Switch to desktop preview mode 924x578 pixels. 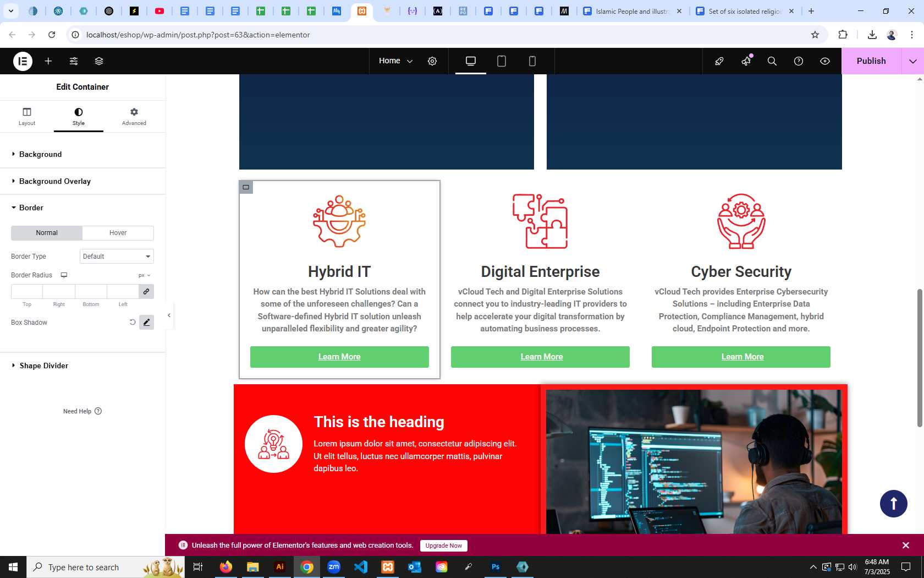[471, 61]
